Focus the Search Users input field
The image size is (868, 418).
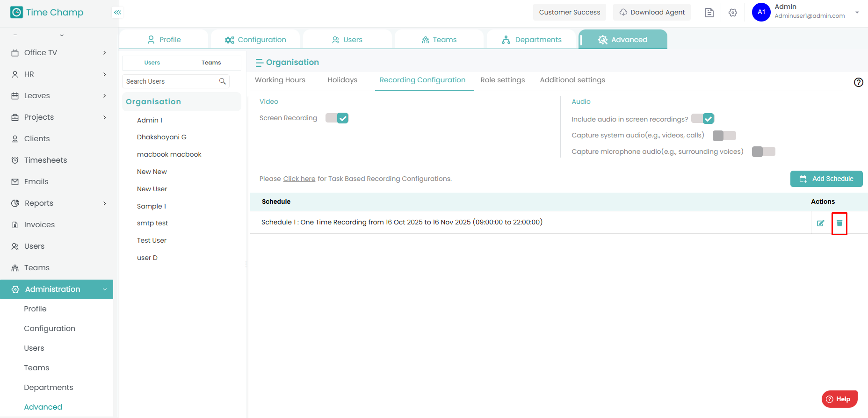171,81
